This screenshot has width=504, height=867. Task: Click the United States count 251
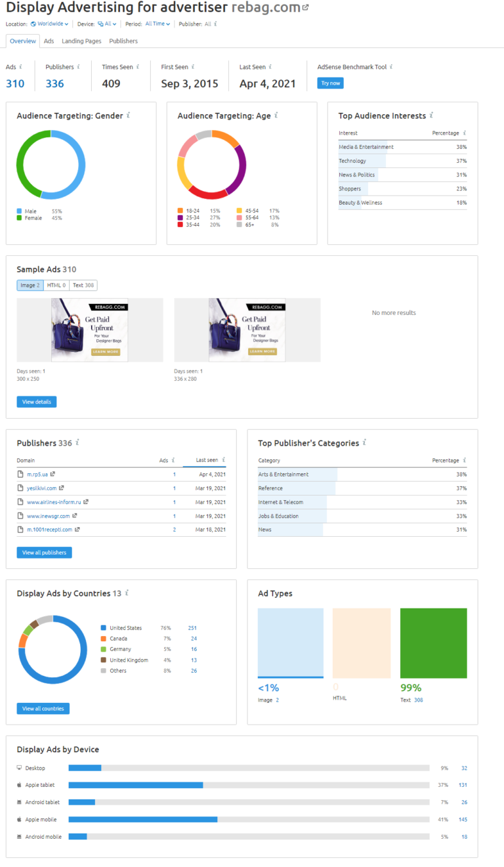192,628
